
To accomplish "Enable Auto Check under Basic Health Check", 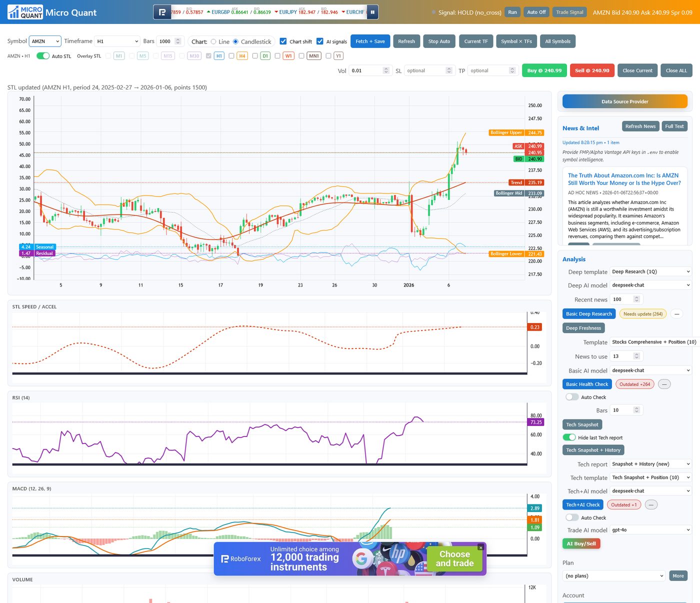I will [x=572, y=397].
